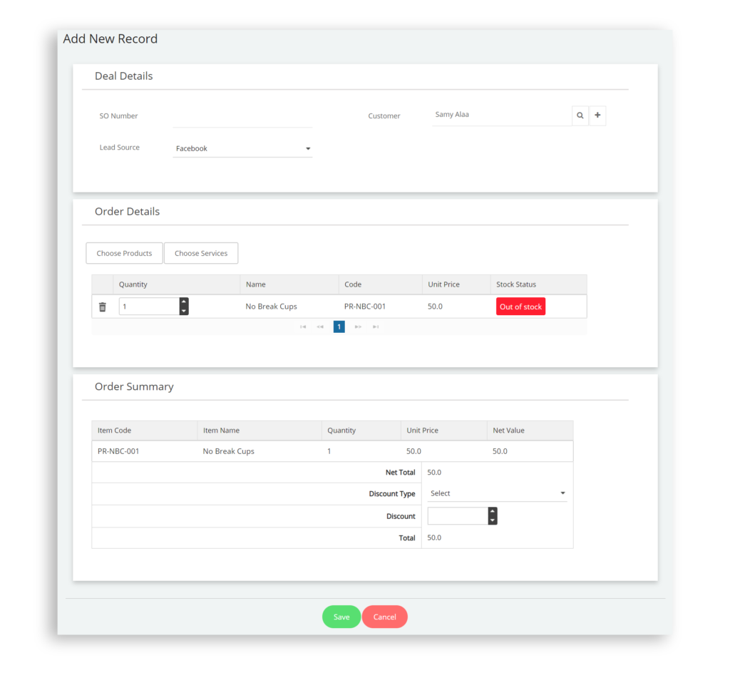Click the delete trash icon for No Break Cups
The height and width of the screenshot is (700, 730).
102,306
